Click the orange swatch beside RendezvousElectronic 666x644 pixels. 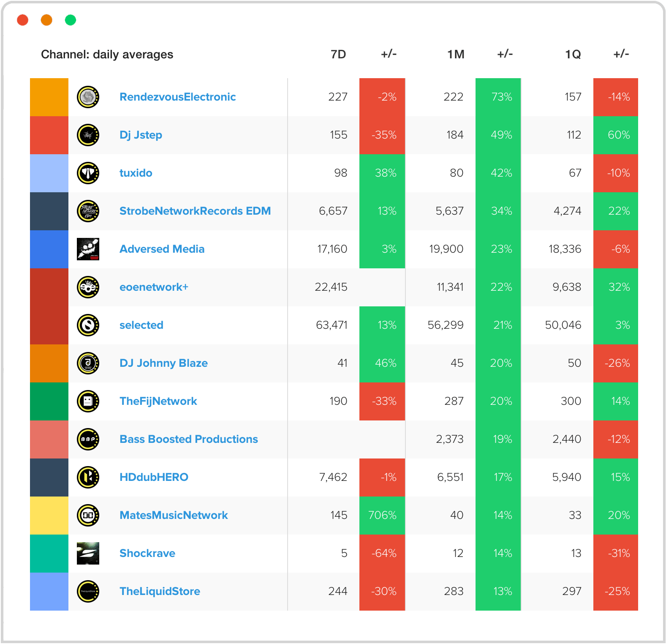point(49,97)
